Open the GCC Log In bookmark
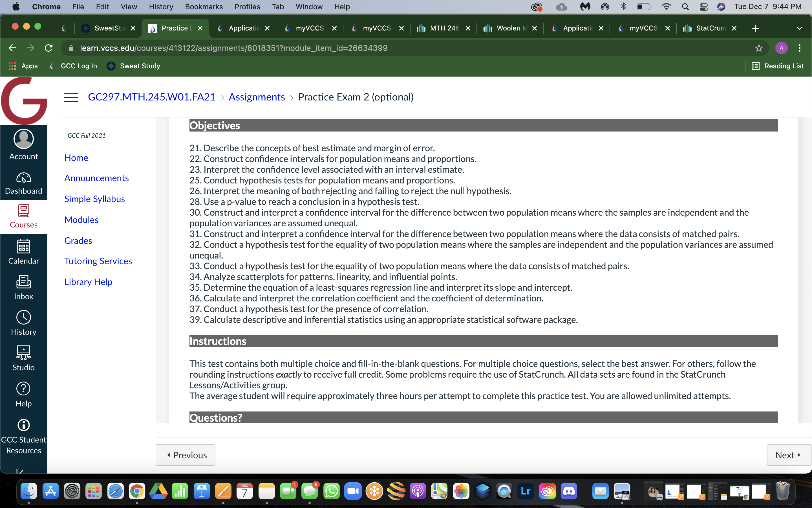812x508 pixels. (x=73, y=66)
